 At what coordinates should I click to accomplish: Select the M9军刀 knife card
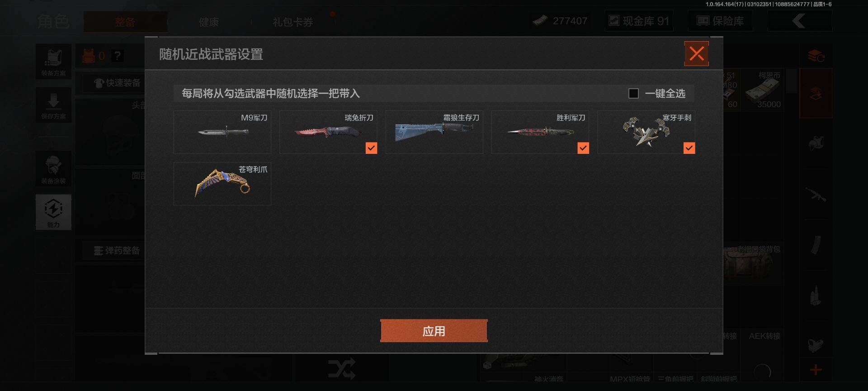(x=222, y=132)
